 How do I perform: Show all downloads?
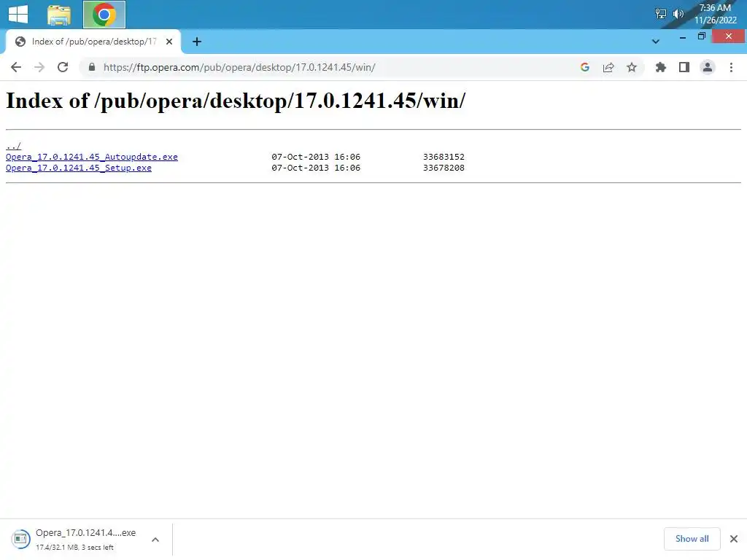692,539
